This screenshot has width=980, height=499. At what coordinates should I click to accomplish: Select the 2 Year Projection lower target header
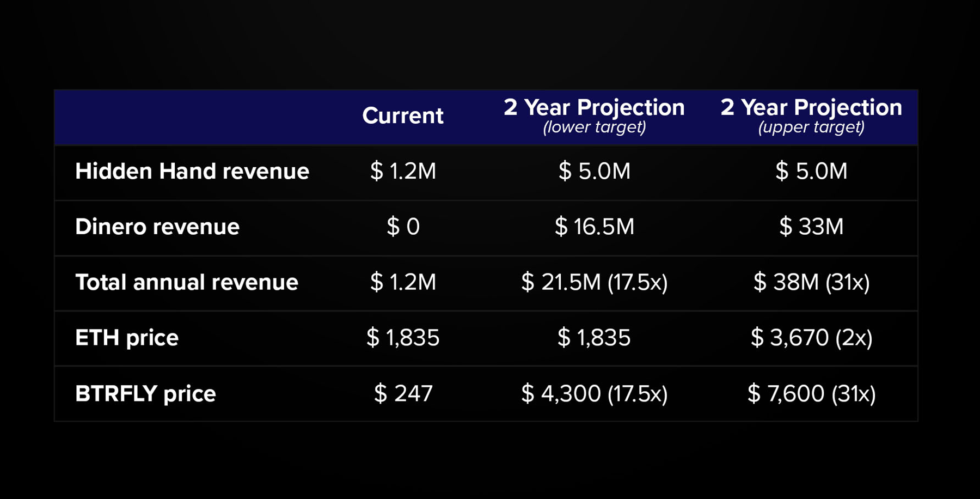click(x=594, y=115)
